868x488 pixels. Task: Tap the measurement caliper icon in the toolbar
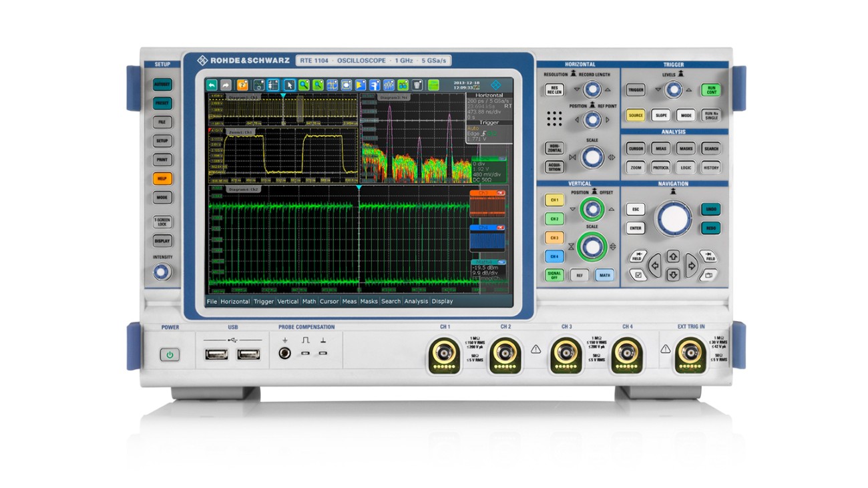[375, 85]
